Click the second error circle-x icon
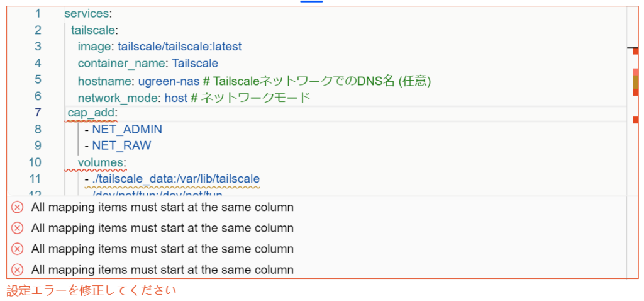Screen dimensions: 644x301 coord(17,228)
